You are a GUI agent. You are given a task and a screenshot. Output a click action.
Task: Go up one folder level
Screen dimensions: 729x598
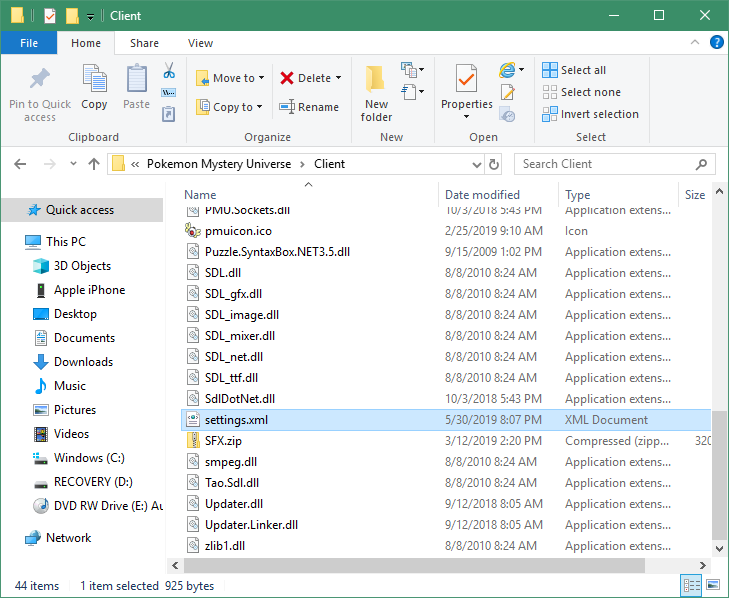coord(94,164)
